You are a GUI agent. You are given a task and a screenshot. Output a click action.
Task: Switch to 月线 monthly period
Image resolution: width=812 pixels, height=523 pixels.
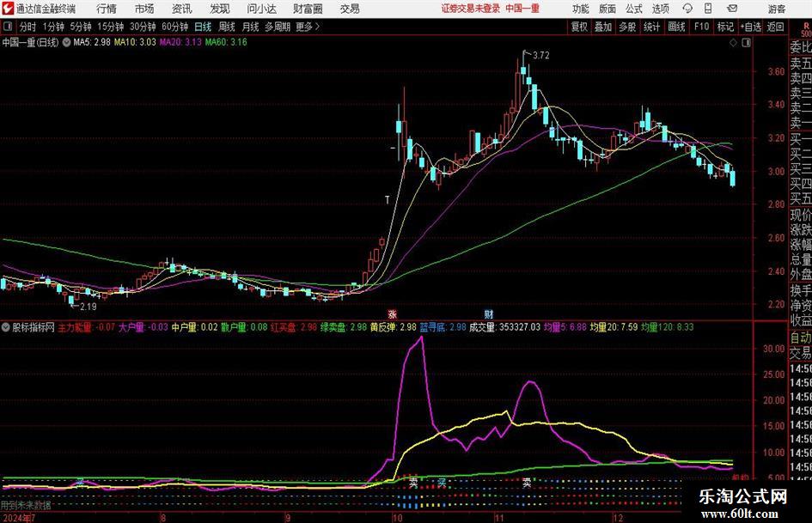[251, 27]
